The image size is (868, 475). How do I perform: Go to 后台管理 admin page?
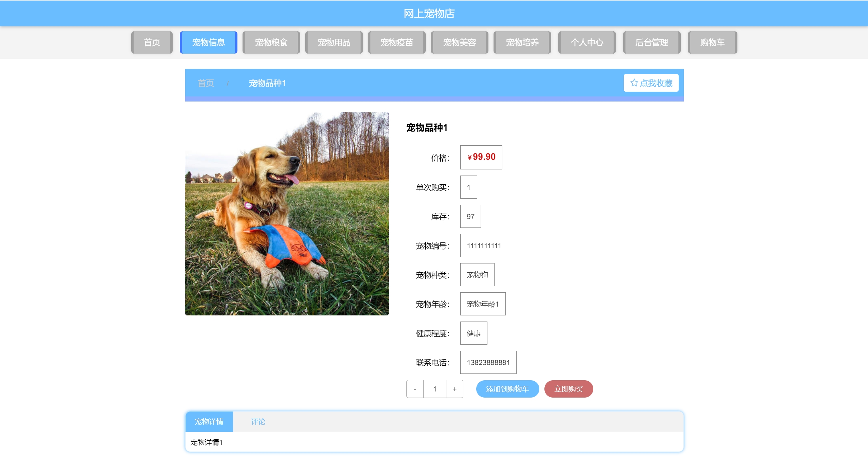(652, 42)
